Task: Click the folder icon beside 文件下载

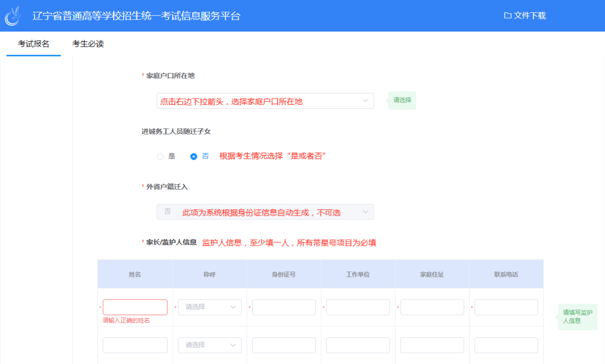Action: 508,16
